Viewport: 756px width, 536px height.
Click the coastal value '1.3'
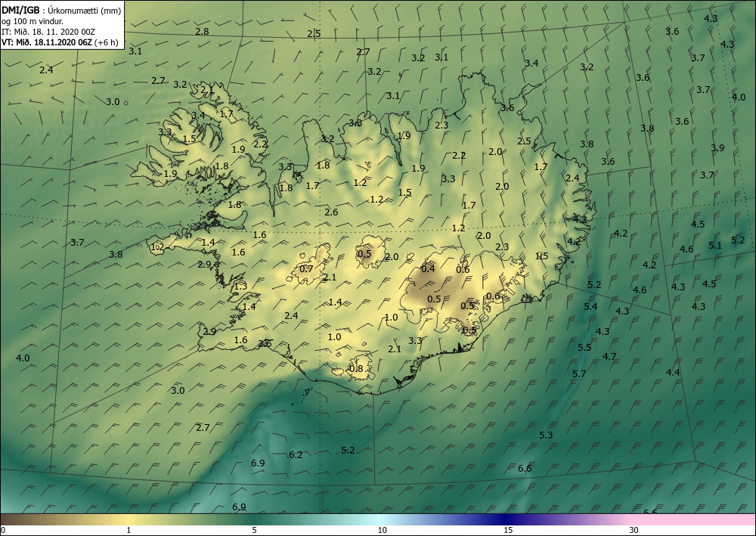[240, 287]
